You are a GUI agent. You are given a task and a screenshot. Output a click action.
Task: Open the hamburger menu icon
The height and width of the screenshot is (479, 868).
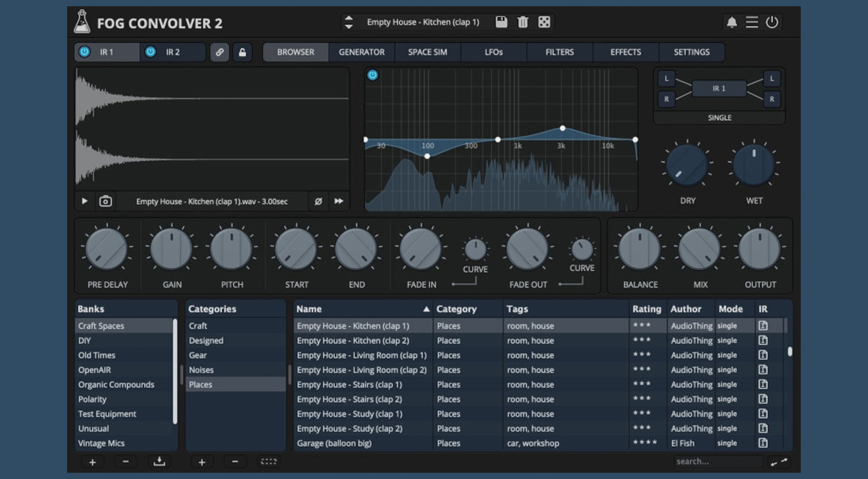(x=751, y=23)
